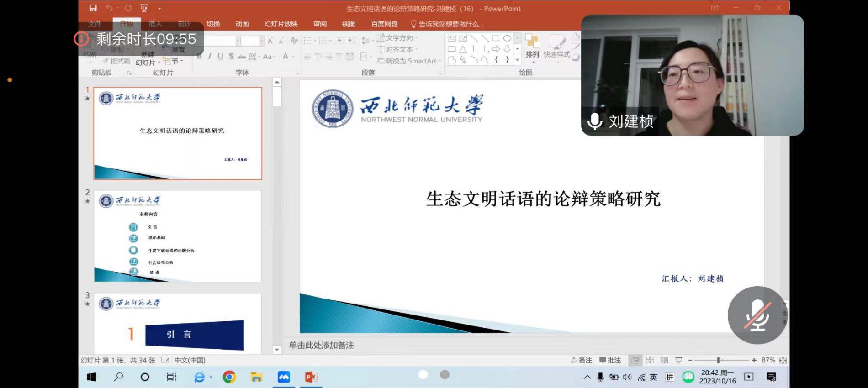Viewport: 868px width, 388px height.
Task: Open Google Chrome from the taskbar
Action: pos(229,377)
